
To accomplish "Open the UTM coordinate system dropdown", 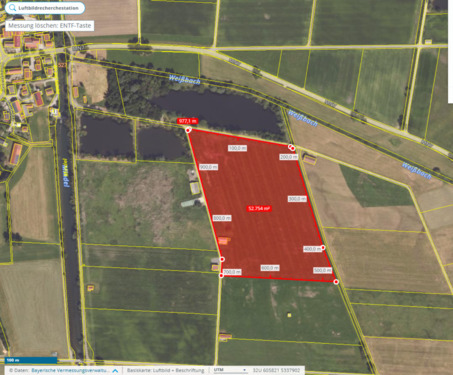I will click(x=229, y=370).
